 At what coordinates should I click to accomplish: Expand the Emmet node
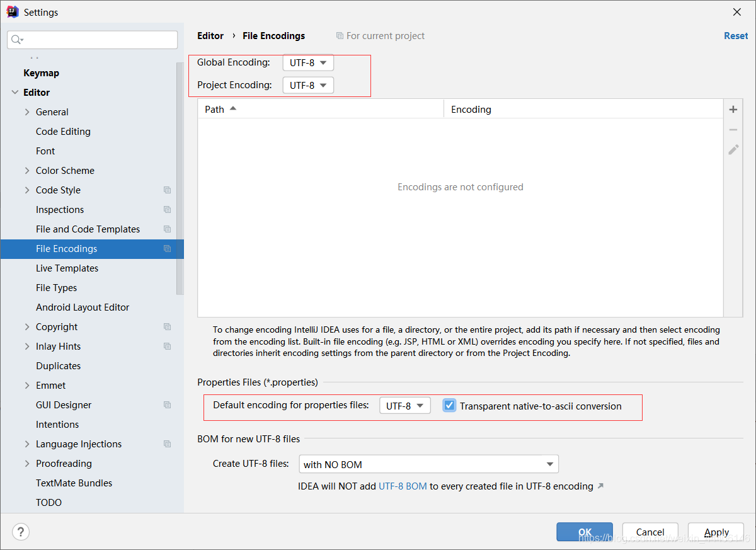click(x=27, y=386)
